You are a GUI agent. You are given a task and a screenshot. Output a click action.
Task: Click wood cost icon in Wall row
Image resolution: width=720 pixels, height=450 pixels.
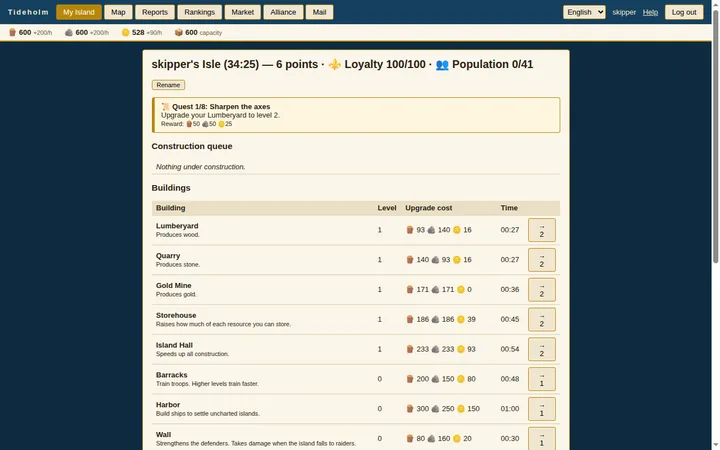[x=410, y=439]
